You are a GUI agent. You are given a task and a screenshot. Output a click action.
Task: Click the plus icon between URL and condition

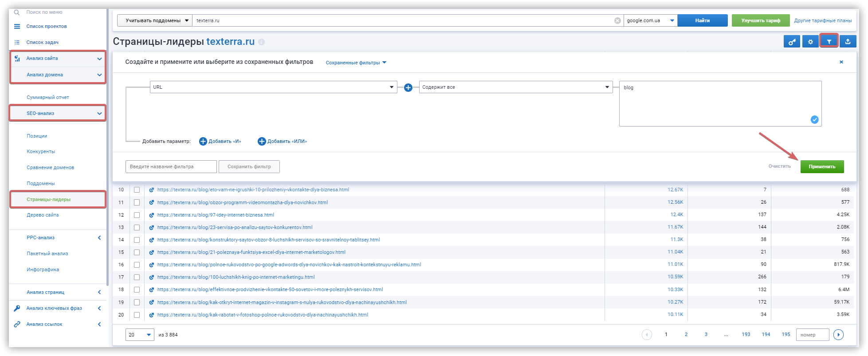click(x=408, y=87)
